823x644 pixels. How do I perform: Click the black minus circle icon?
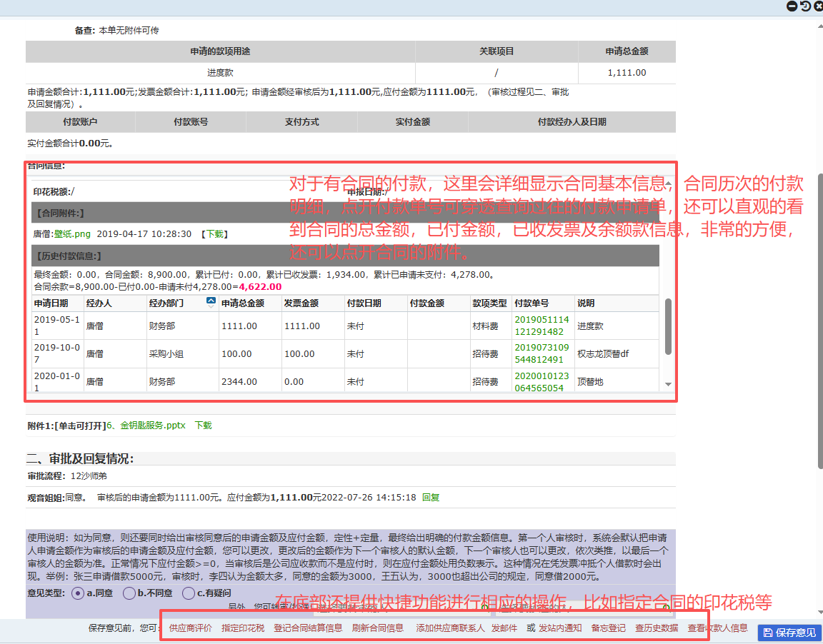tap(792, 6)
